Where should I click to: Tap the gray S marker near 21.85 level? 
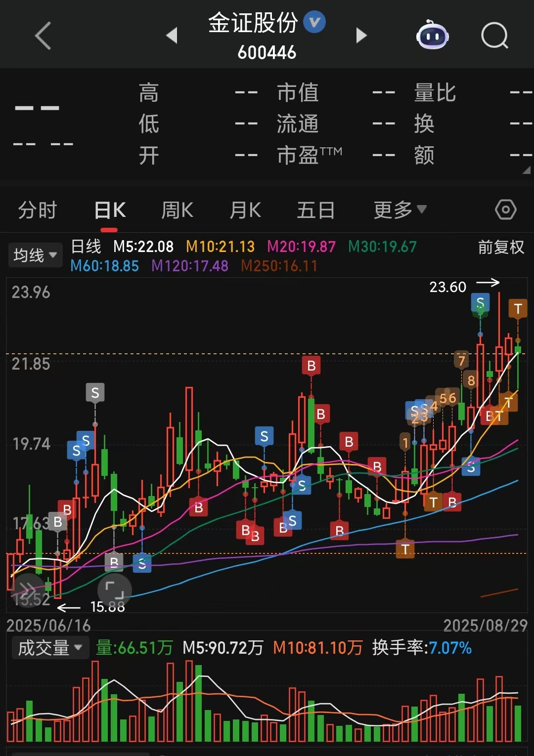pyautogui.click(x=95, y=393)
